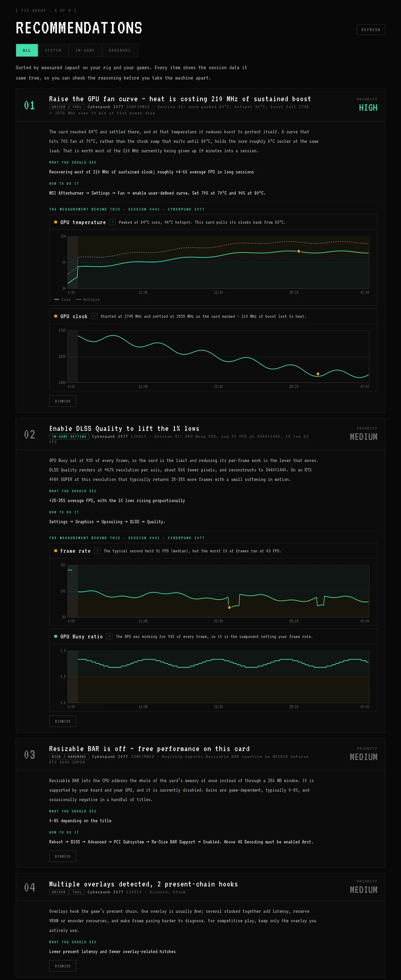This screenshot has width=401, height=980.
Task: Open the GPU Busy ratio help icon
Action: point(110,636)
